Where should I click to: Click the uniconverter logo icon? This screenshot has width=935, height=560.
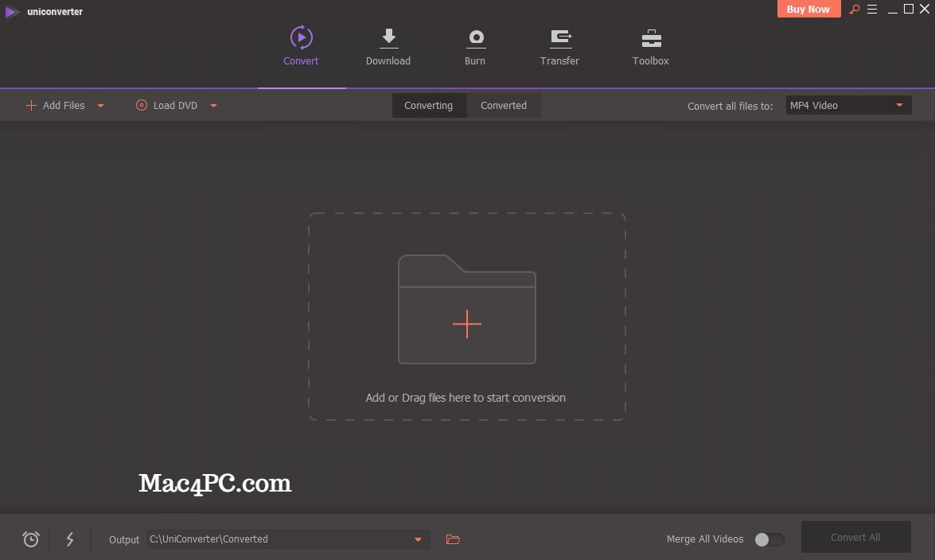(11, 11)
